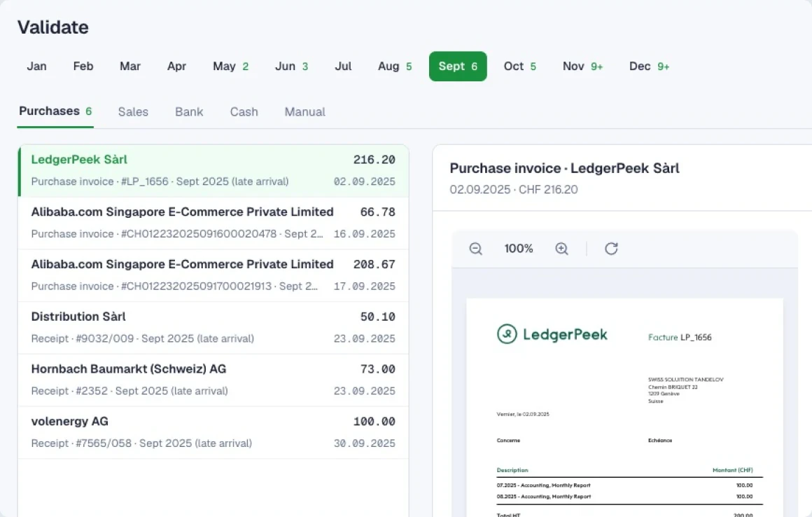The height and width of the screenshot is (517, 812).
Task: Open the Sales tab
Action: (133, 112)
